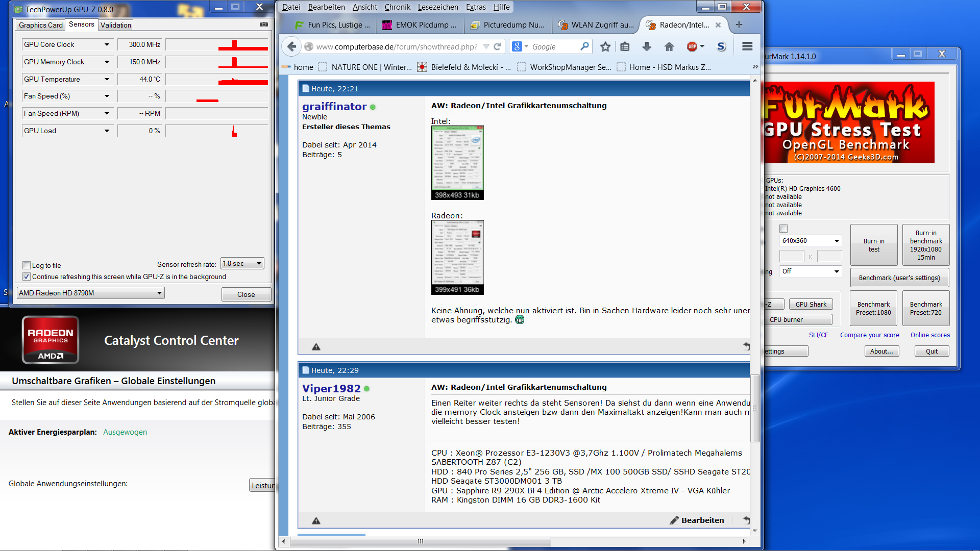
Task: Launch GPU Shark from FurMark
Action: [811, 304]
